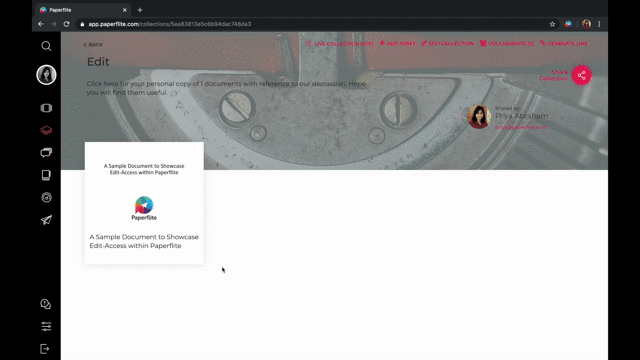Open the content library icon below the avatar

point(46,108)
